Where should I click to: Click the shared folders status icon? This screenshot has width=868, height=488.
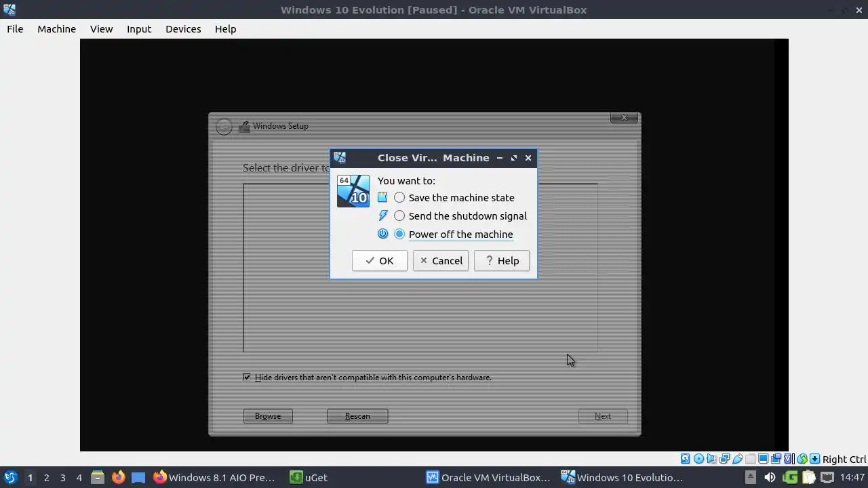[750, 459]
